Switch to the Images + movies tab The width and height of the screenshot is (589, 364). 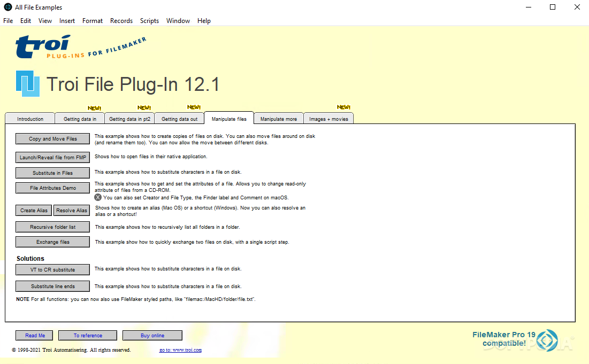click(x=328, y=119)
